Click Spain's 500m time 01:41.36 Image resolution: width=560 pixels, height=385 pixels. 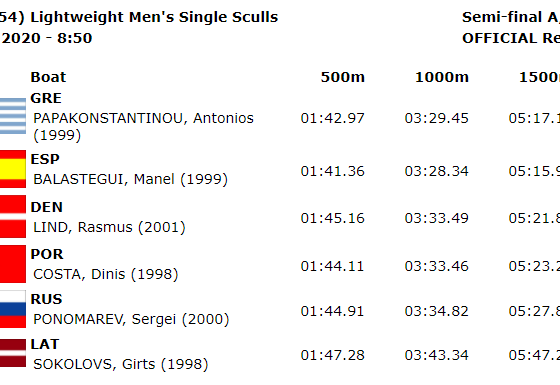pyautogui.click(x=332, y=171)
